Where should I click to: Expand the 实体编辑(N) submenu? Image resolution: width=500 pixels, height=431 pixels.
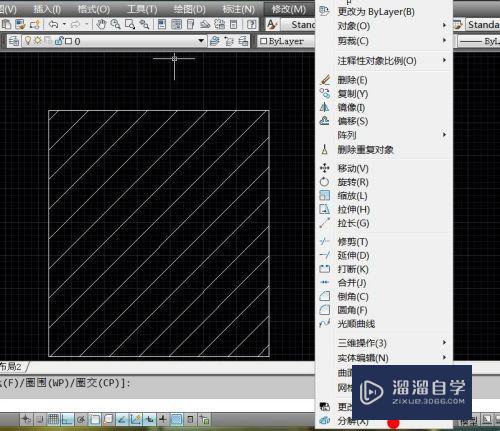point(383,358)
